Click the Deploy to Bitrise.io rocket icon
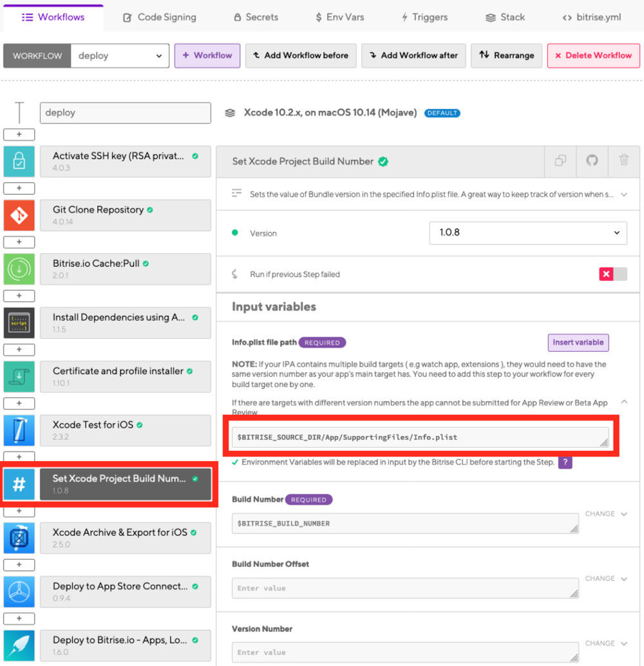Viewport: 644px width, 666px height. tap(19, 645)
